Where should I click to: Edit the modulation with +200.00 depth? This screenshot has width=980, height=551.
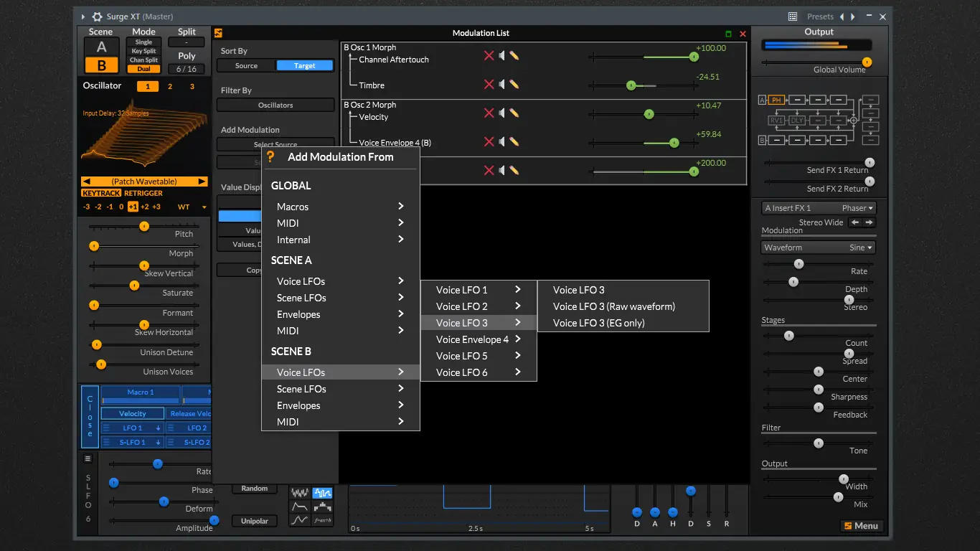coord(514,171)
